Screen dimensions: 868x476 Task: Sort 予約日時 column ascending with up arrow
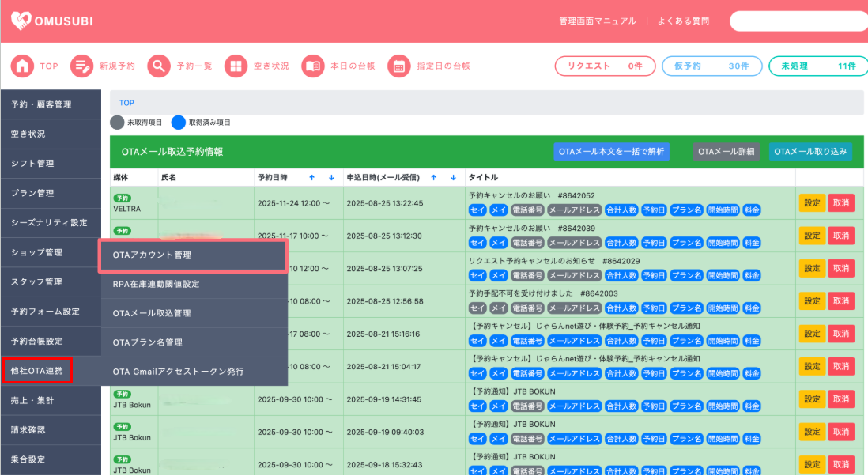pos(311,178)
